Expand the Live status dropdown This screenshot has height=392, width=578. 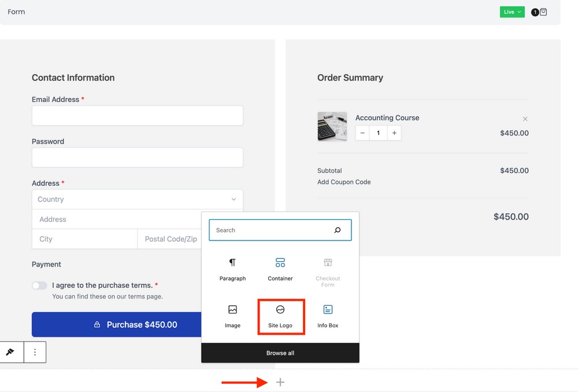point(512,12)
